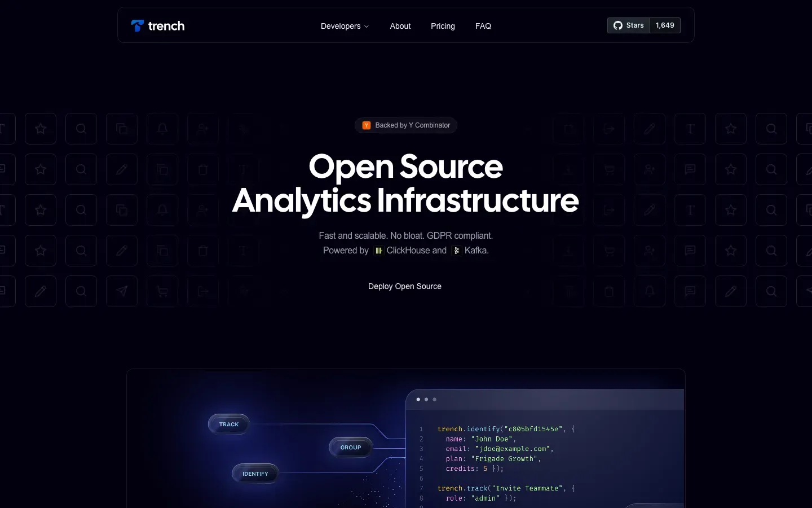Click the 1,649 star count
812x508 pixels.
(665, 25)
